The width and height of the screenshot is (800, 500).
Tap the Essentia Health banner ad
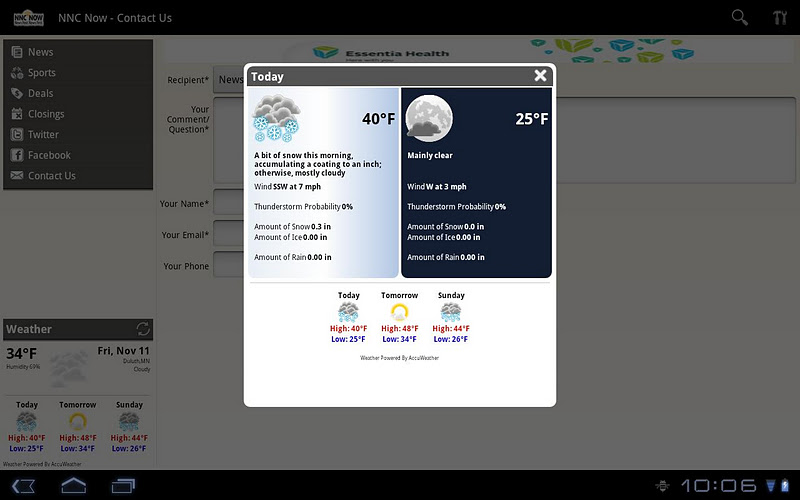[480, 51]
